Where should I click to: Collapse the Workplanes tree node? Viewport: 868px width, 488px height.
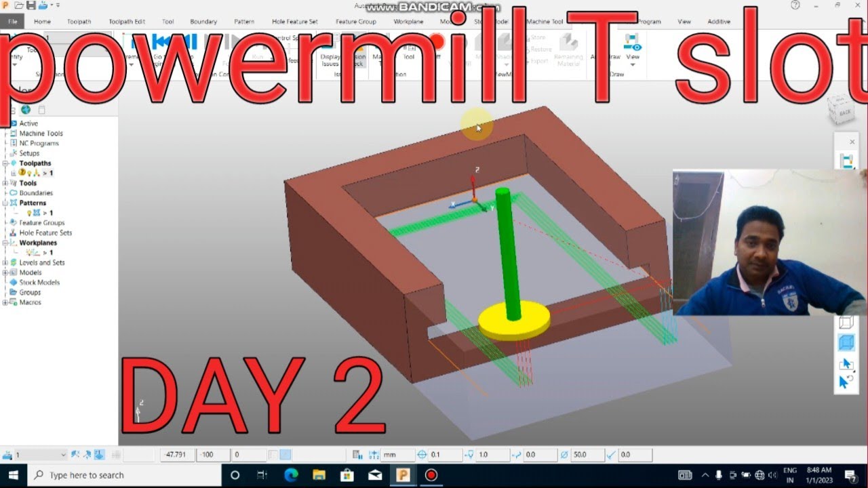click(5, 243)
